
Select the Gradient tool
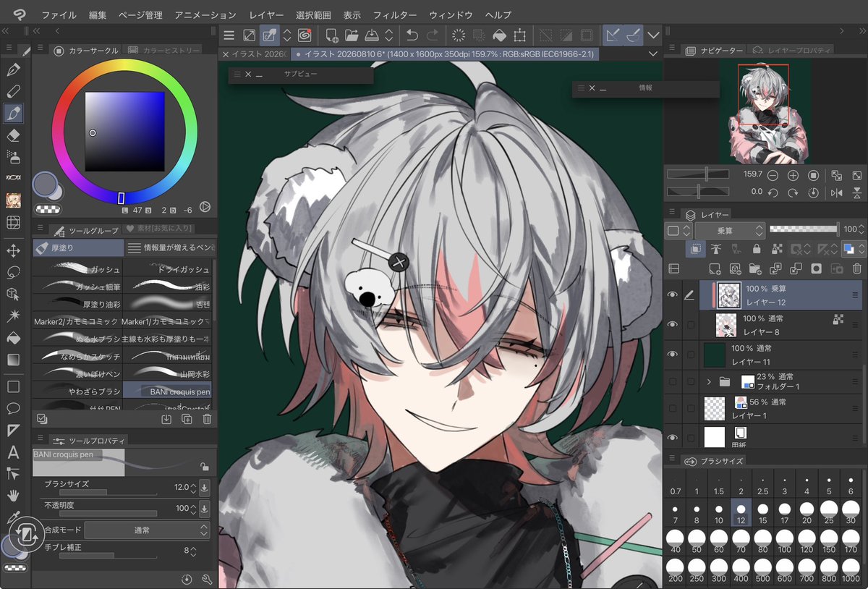pos(13,360)
